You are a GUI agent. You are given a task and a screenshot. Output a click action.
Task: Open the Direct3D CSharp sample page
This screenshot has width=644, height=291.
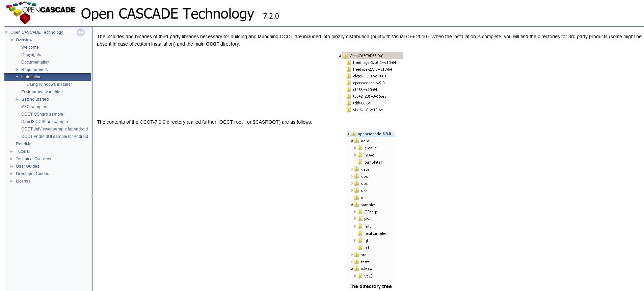point(44,122)
